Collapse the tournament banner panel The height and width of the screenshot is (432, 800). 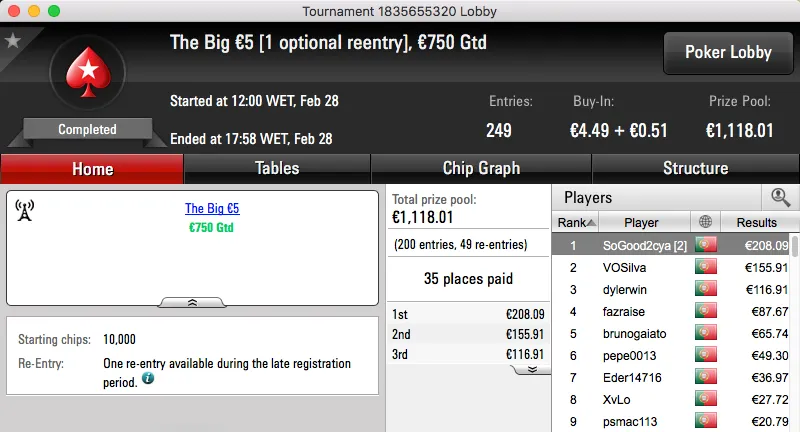click(193, 301)
